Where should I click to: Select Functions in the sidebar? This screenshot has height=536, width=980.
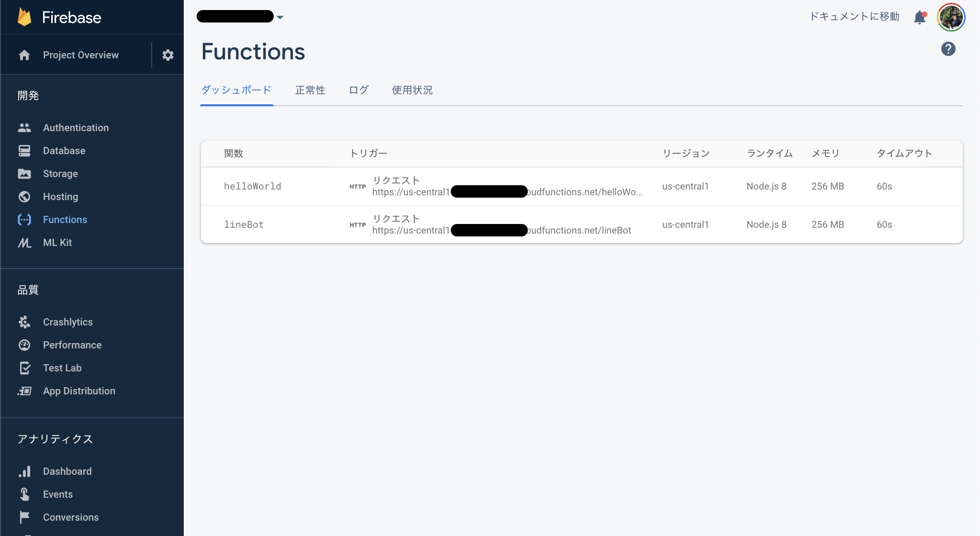(65, 220)
